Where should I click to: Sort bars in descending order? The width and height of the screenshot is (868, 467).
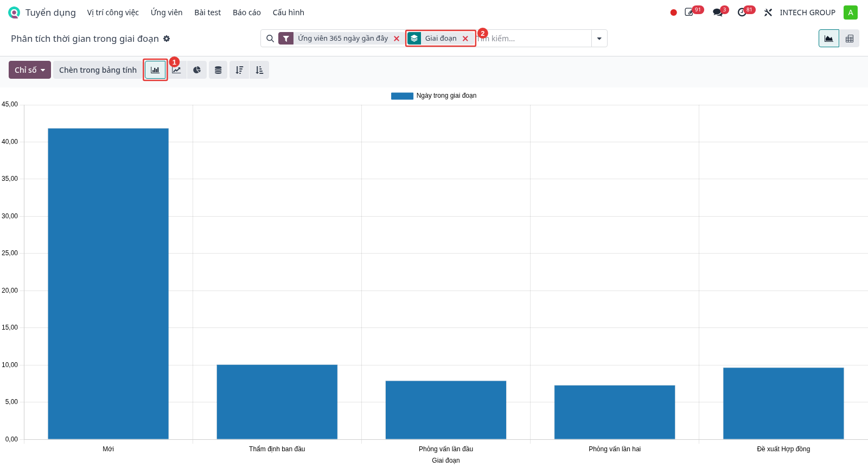click(239, 70)
